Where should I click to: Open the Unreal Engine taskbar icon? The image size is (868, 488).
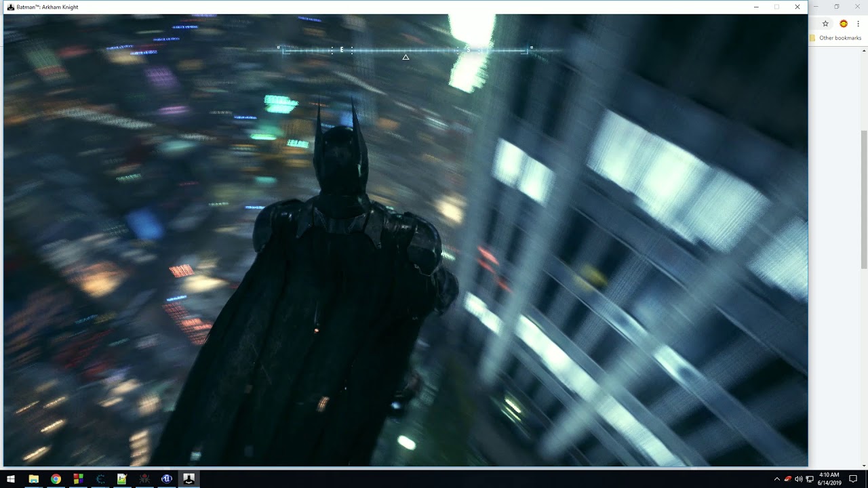[167, 479]
